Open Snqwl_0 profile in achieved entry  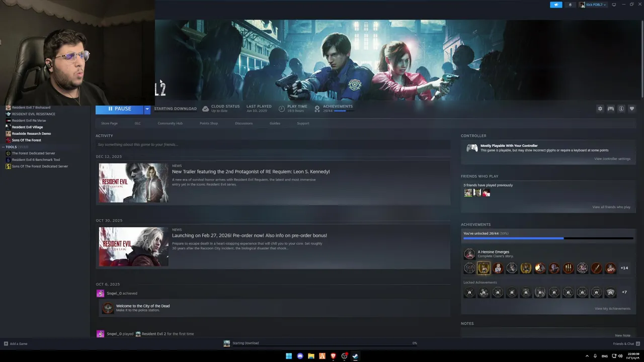tap(114, 293)
